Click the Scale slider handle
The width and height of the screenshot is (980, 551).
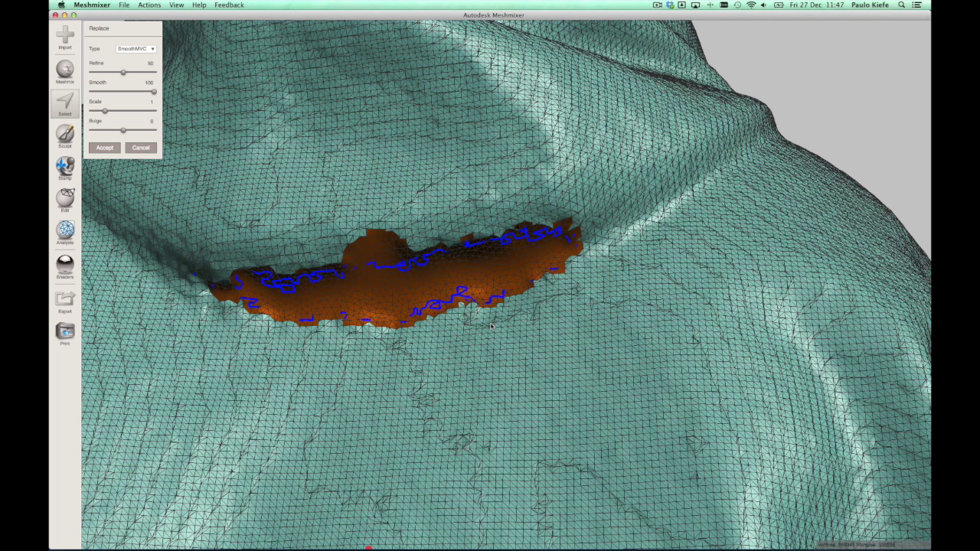point(105,111)
